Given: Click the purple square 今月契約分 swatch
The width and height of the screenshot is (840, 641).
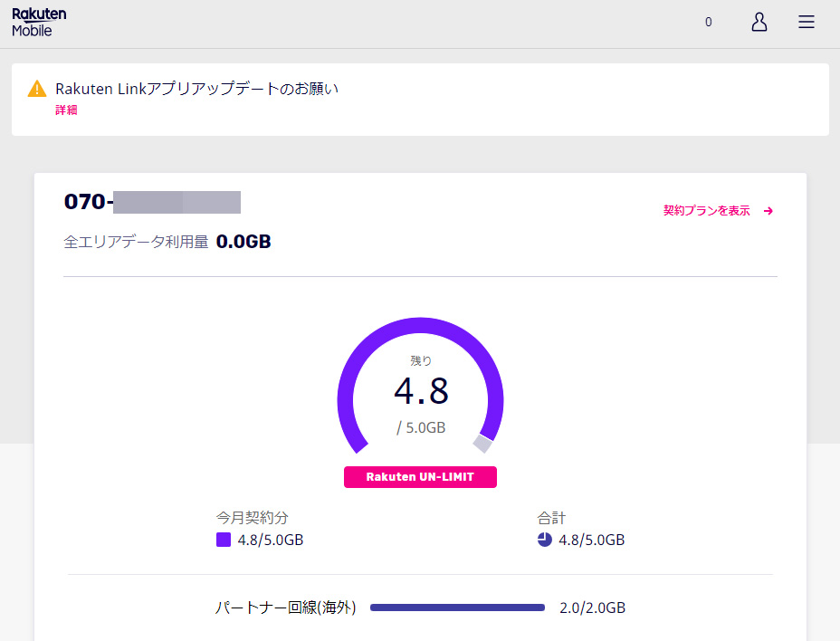Looking at the screenshot, I should point(224,540).
